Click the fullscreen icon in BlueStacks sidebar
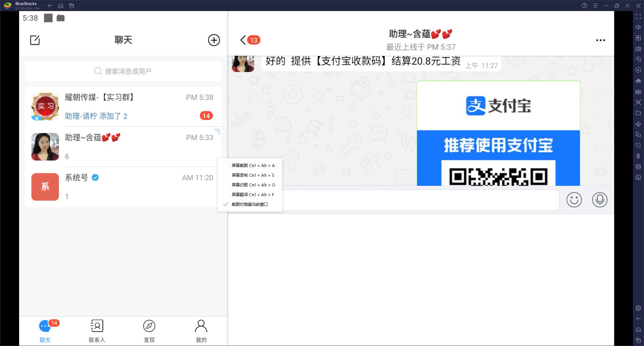 click(638, 16)
